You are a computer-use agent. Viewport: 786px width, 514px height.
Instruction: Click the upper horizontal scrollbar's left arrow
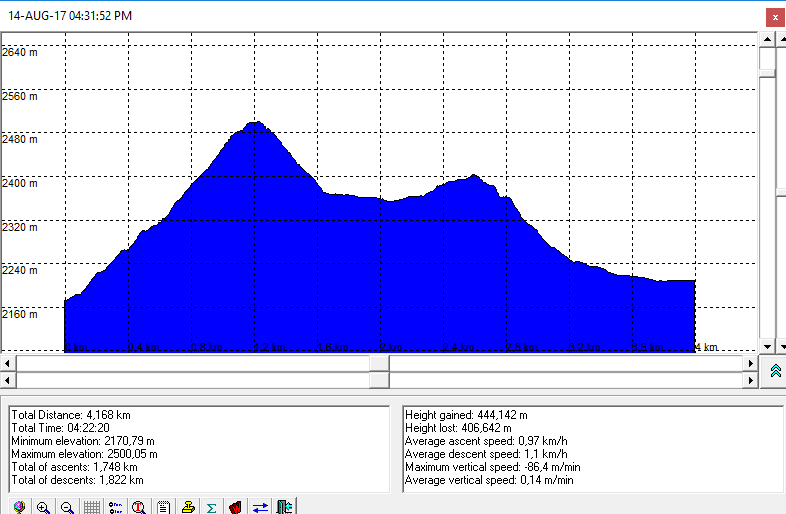click(x=9, y=363)
